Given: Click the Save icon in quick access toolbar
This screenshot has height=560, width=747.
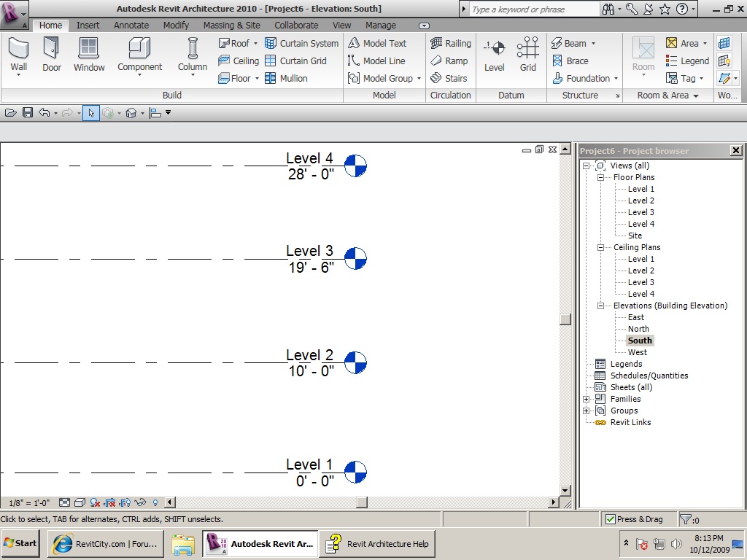Looking at the screenshot, I should click(28, 113).
